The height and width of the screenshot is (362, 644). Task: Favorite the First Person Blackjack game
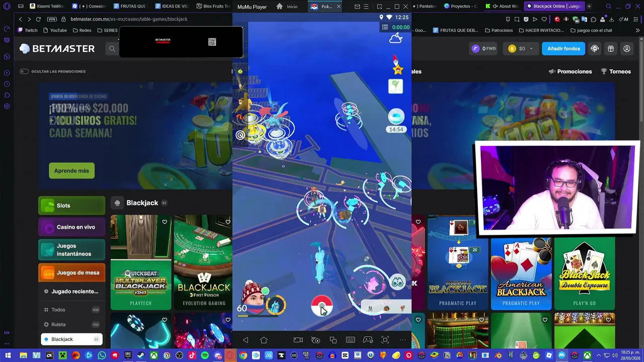pos(228,222)
